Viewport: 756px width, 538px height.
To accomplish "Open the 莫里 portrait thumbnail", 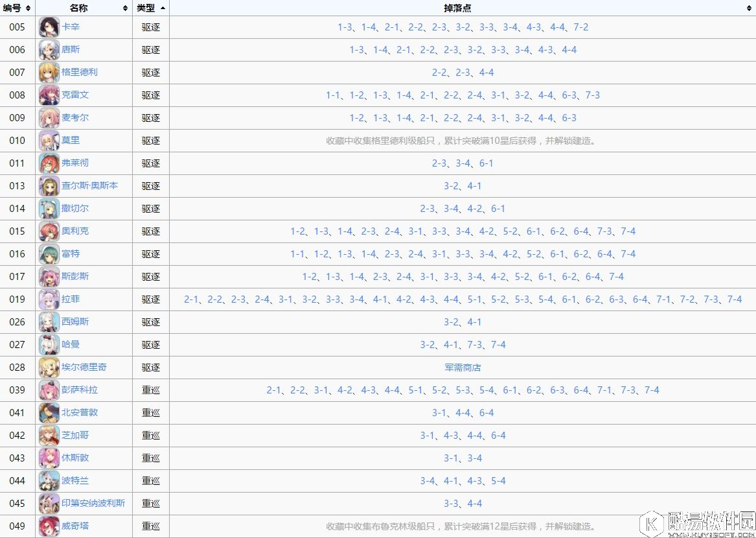I will click(x=49, y=141).
